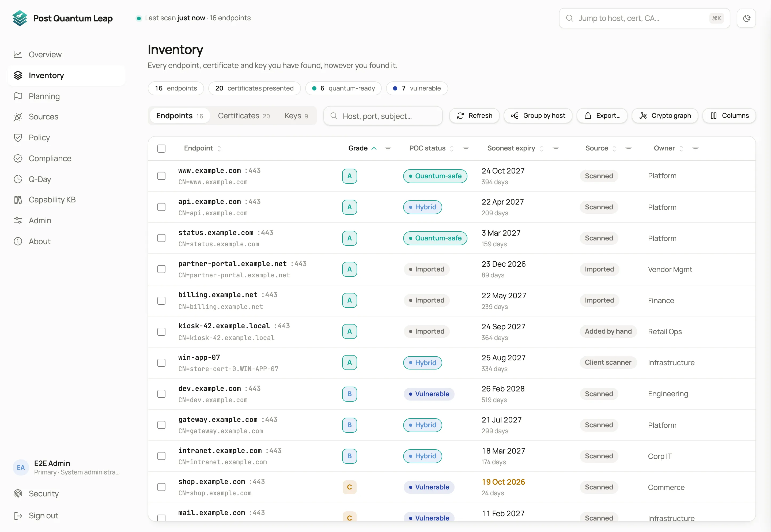Image resolution: width=771 pixels, height=532 pixels.
Task: Select the api.example.com row checkbox
Action: 161,207
